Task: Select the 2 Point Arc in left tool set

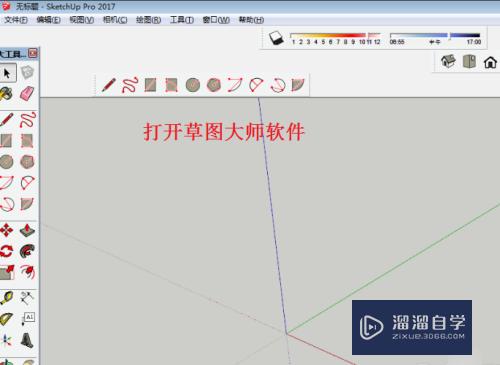Action: 27,183
